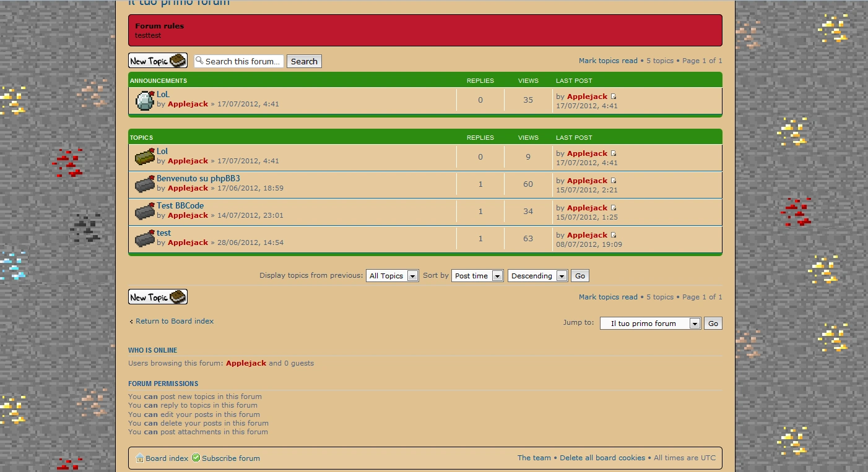The width and height of the screenshot is (868, 472).
Task: Click Applejack last post link in announcement row
Action: (x=587, y=97)
